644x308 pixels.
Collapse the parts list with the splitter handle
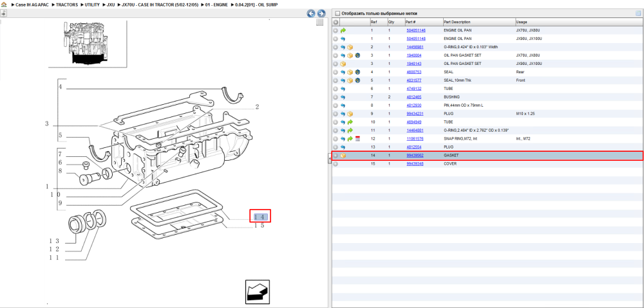pos(329,158)
